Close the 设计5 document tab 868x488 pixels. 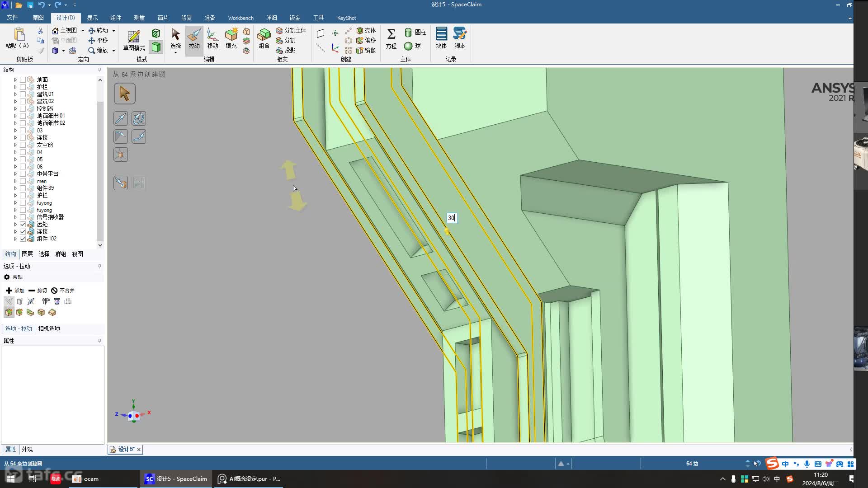click(139, 449)
